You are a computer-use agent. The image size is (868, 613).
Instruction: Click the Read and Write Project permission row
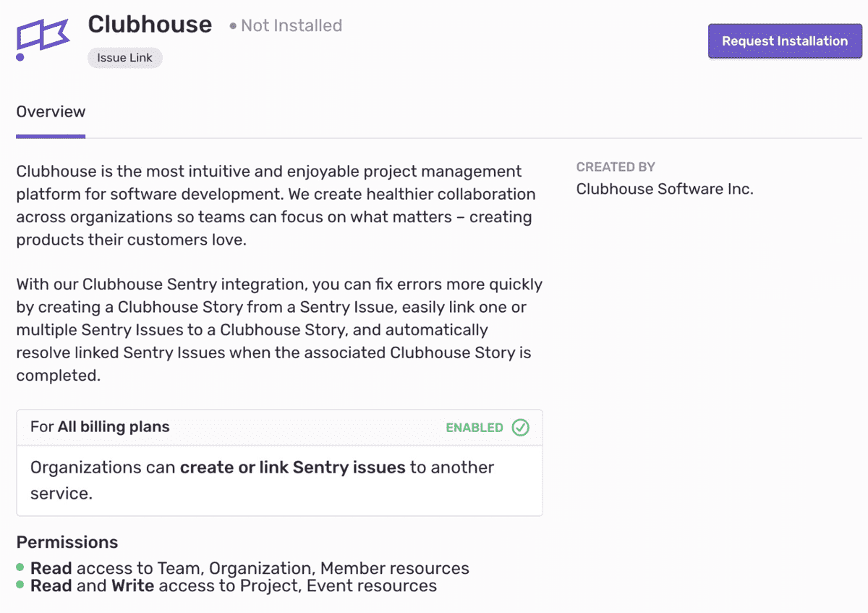[234, 585]
